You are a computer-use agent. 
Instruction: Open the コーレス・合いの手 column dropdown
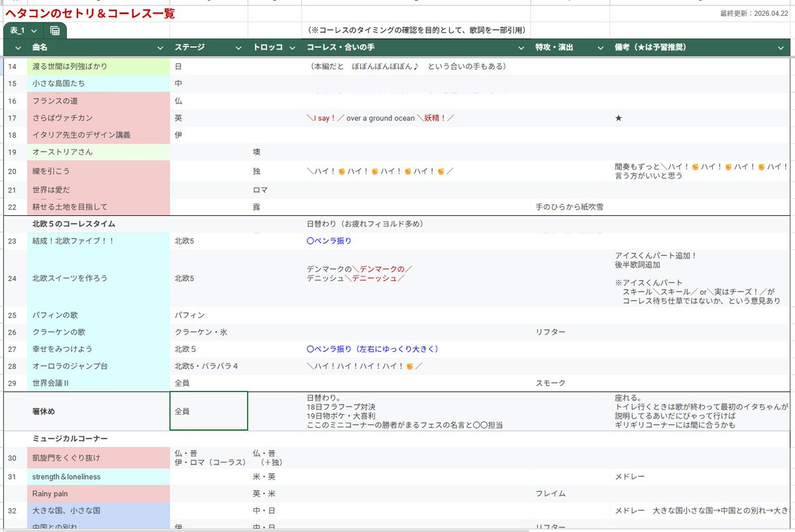(x=521, y=48)
